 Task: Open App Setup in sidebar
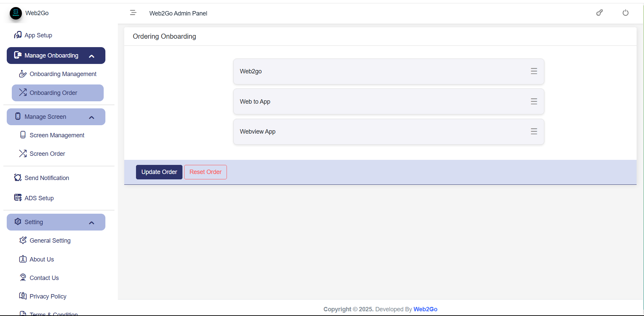[x=38, y=35]
